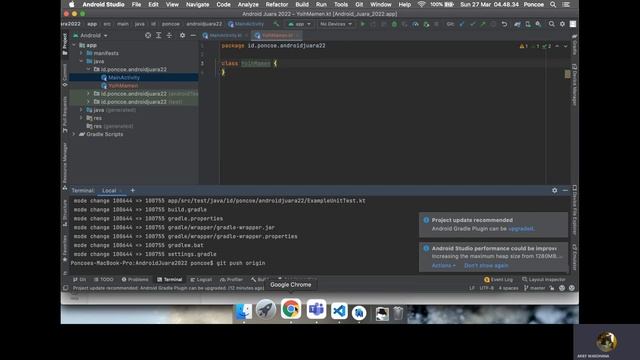
Task: Open Project panel options gear
Action: coord(182,36)
